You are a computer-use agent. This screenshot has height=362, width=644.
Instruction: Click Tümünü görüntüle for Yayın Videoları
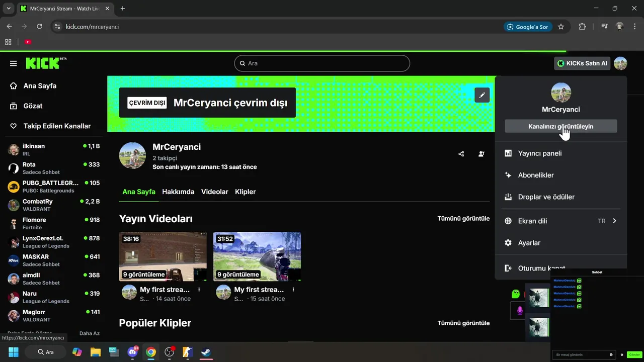(463, 219)
